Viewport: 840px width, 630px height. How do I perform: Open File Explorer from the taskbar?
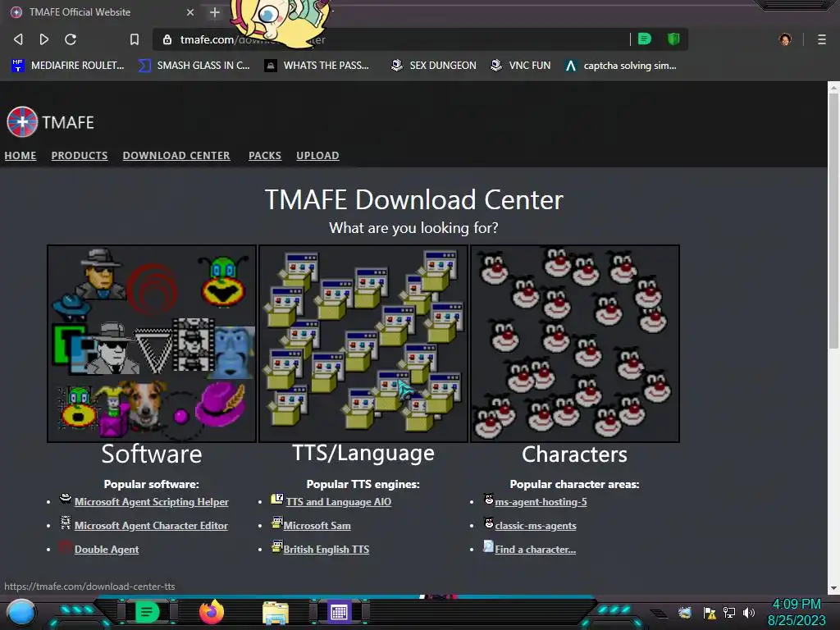(276, 613)
